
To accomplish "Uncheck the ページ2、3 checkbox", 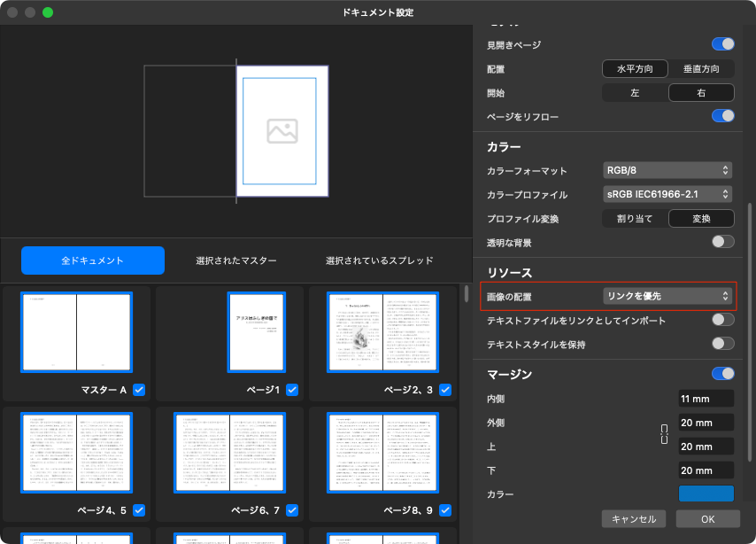I will pyautogui.click(x=445, y=390).
